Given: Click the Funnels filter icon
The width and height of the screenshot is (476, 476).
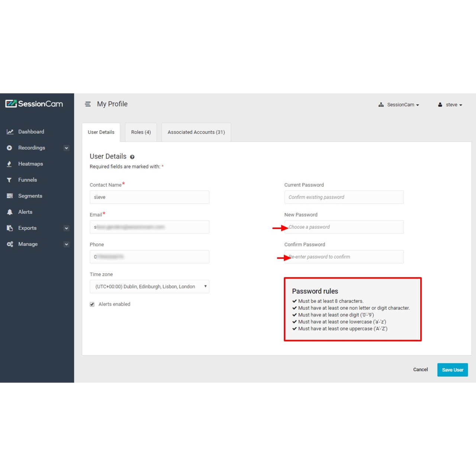Looking at the screenshot, I should coord(9,180).
